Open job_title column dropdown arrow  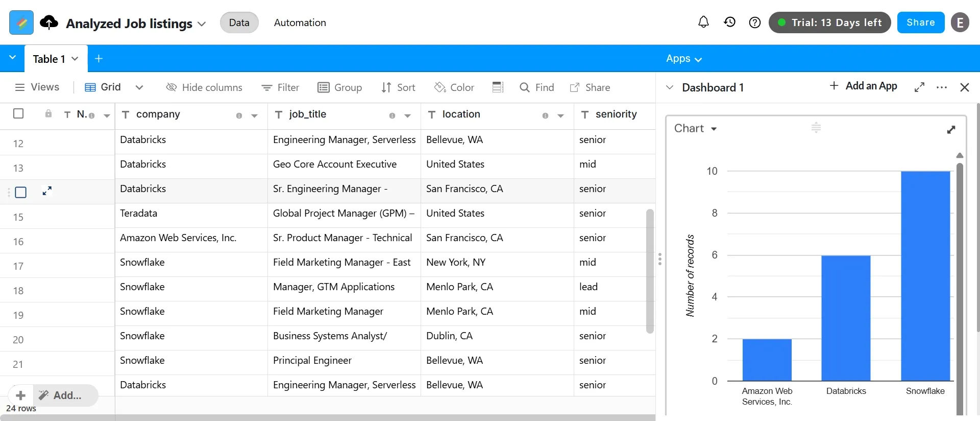[x=407, y=116]
